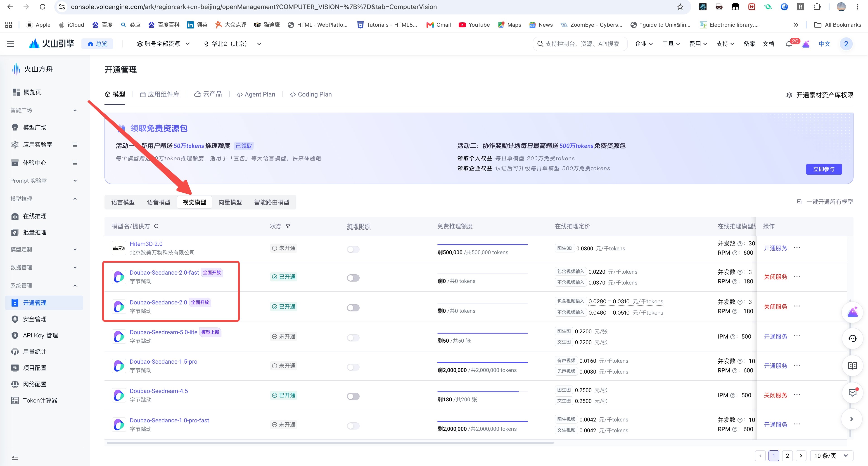Open the 华北2（北京）region dropdown
This screenshot has width=868, height=466.
232,44
